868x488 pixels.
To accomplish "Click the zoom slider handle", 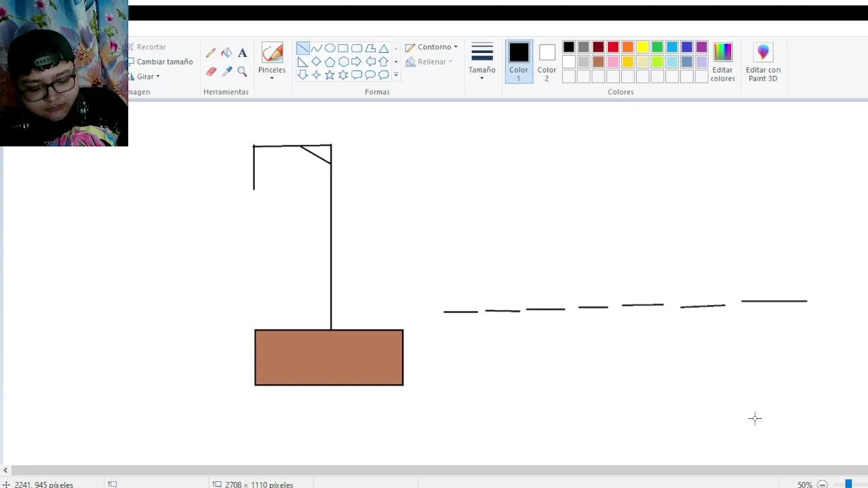I will [x=848, y=484].
